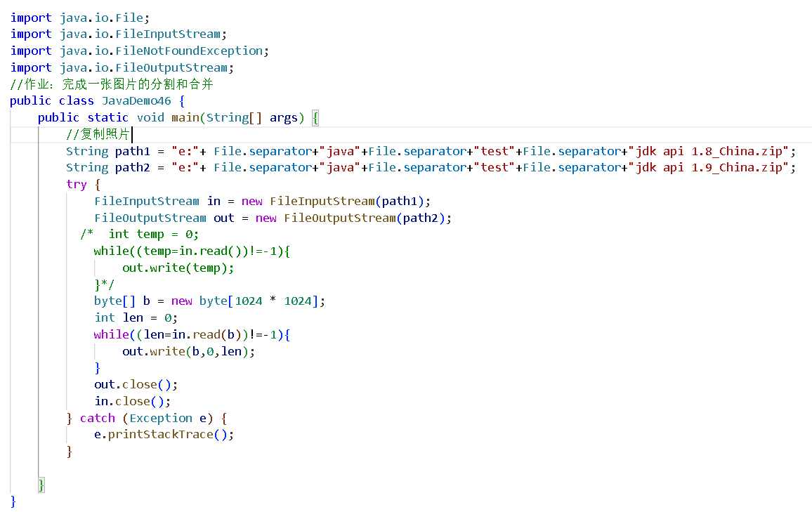
Task: Click the byte[] b array declaration
Action: point(209,301)
